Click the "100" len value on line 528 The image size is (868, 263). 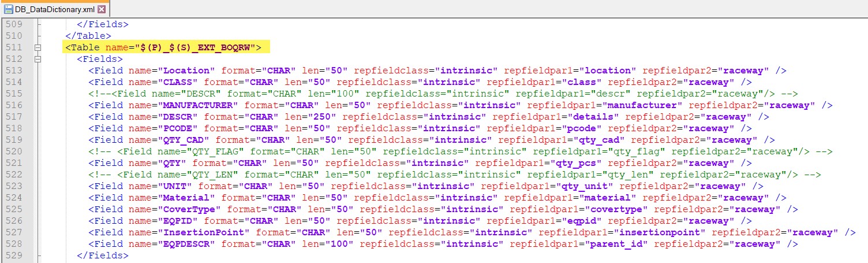339,244
